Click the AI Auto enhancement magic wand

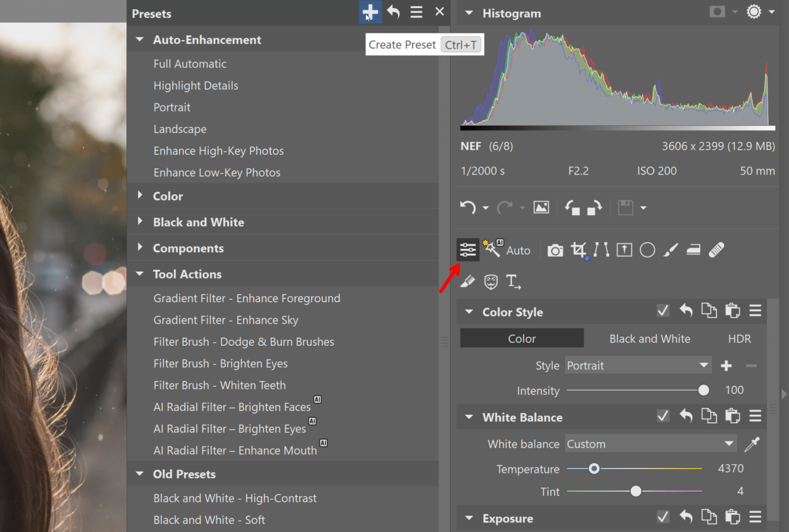492,248
